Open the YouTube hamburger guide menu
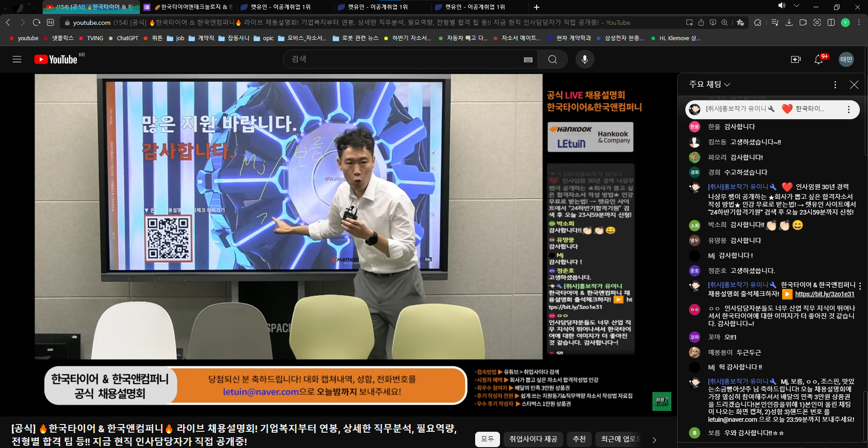The image size is (868, 448). point(17,59)
